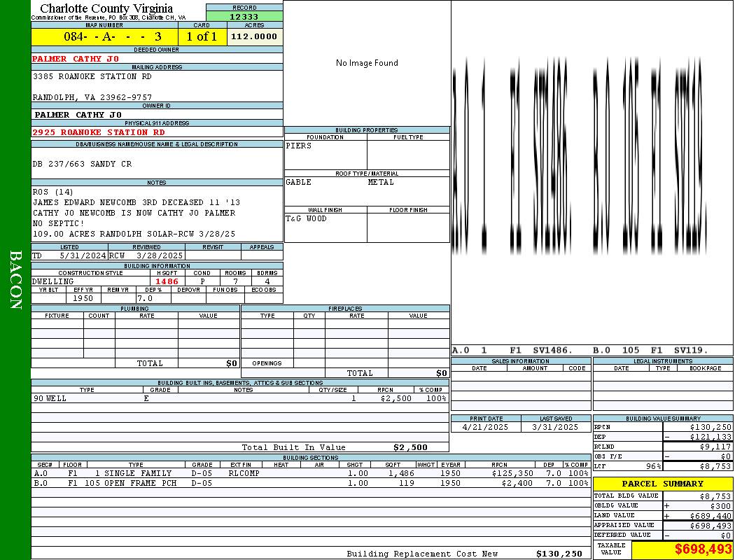This screenshot has height=560, width=735.
Task: Select the foundation value PIERS
Action: [x=299, y=146]
